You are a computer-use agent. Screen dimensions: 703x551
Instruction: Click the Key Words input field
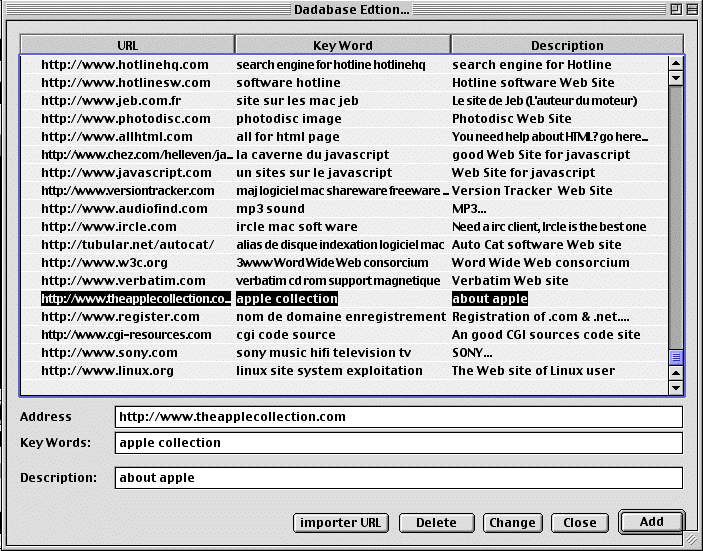[x=399, y=443]
